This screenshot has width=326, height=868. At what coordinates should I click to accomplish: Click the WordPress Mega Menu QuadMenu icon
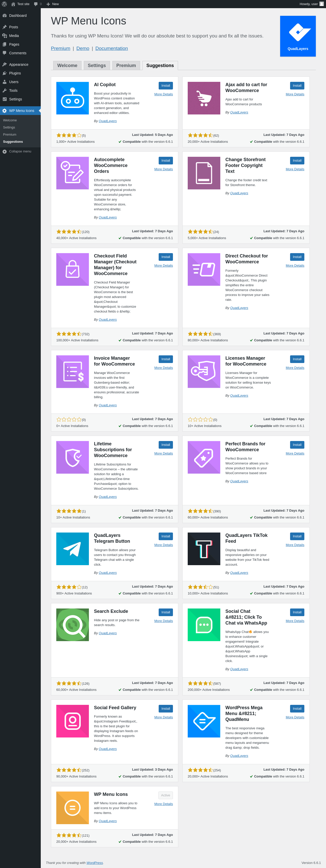[204, 721]
